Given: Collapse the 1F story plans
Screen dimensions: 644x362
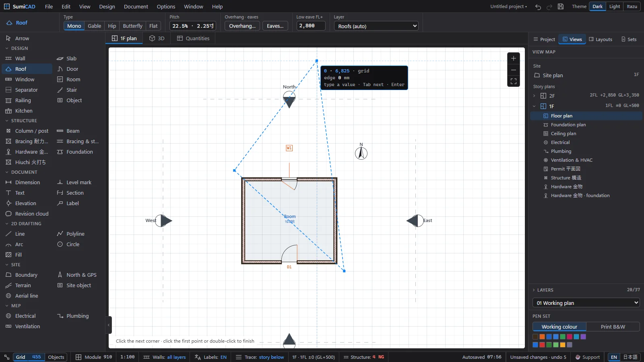Looking at the screenshot, I should pyautogui.click(x=534, y=106).
